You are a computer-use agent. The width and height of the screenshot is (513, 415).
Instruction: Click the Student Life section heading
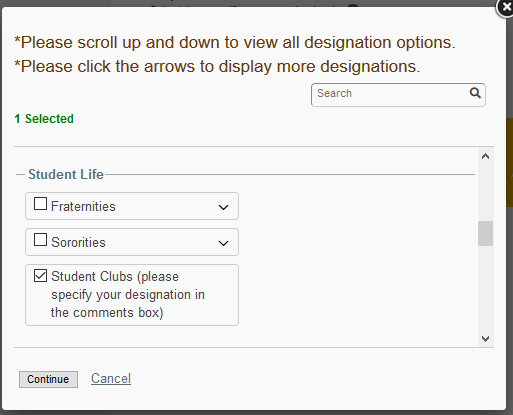point(66,174)
